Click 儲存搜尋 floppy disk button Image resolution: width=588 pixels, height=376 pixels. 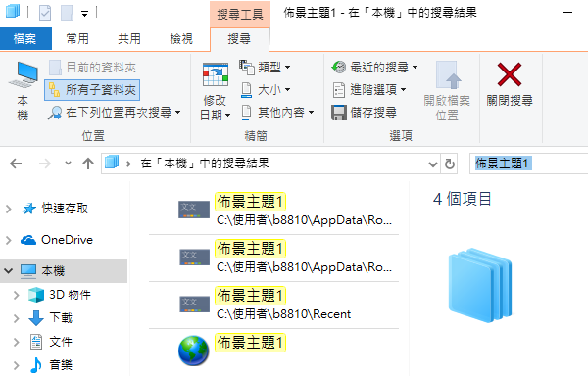click(x=364, y=113)
